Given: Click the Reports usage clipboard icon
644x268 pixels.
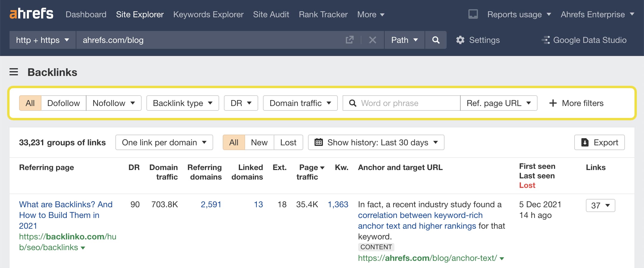Looking at the screenshot, I should (473, 14).
